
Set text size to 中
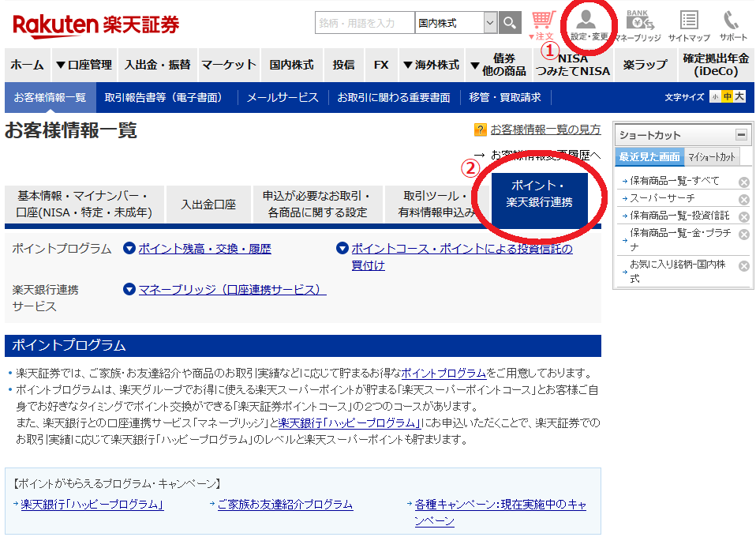(x=727, y=97)
